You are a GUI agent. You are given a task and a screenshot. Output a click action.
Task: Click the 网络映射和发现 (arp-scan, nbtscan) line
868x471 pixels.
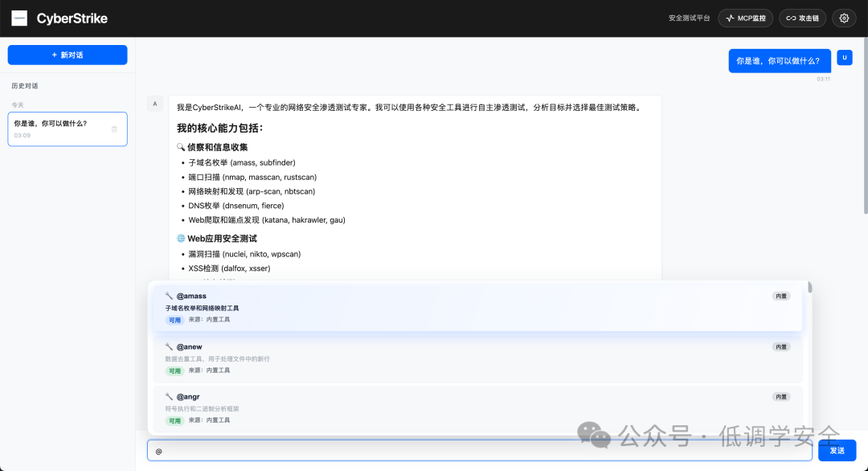tap(252, 191)
